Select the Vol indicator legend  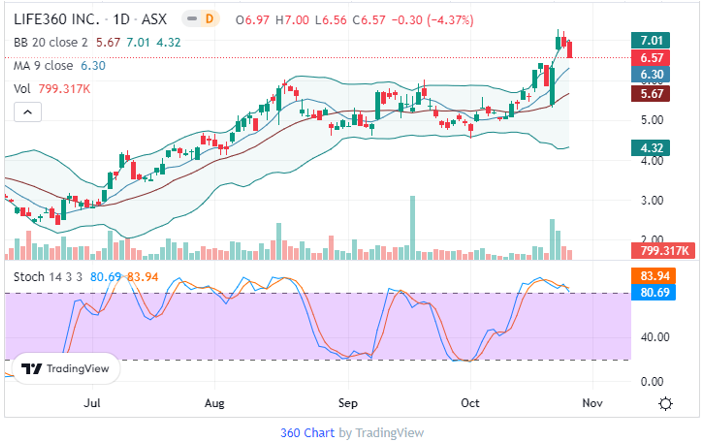22,89
